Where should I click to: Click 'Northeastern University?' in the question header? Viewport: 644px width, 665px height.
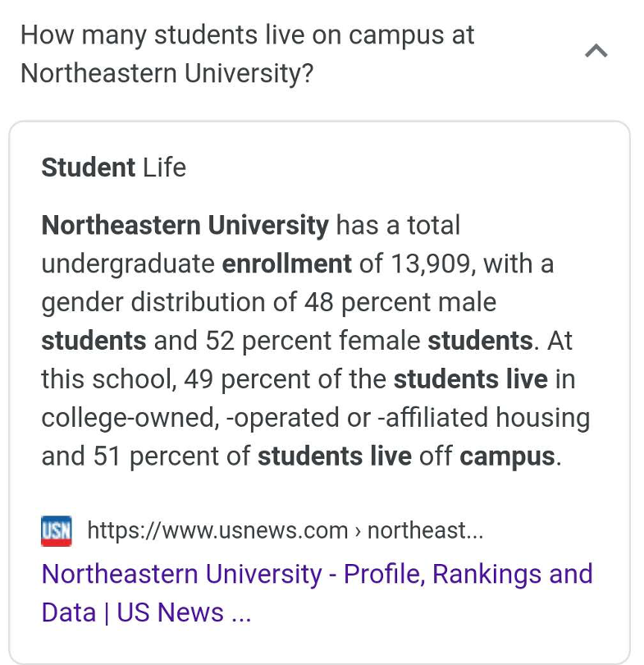[167, 73]
